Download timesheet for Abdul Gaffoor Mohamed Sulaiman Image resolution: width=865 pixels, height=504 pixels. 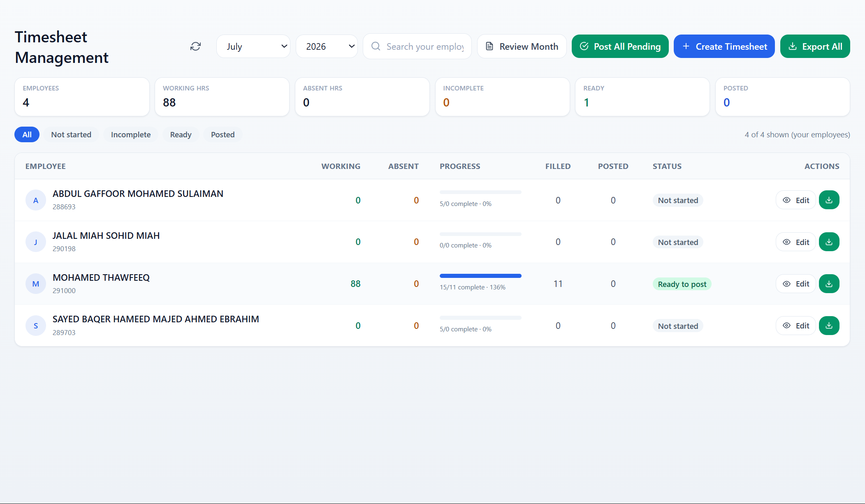[829, 200]
